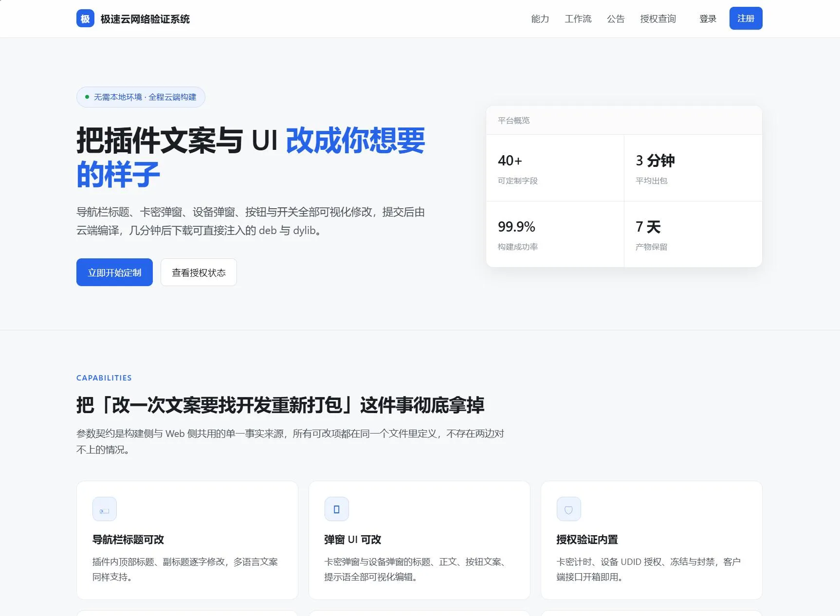The height and width of the screenshot is (616, 840).
Task: Click the 弹窗 UI 可改 card title
Action: point(353,540)
